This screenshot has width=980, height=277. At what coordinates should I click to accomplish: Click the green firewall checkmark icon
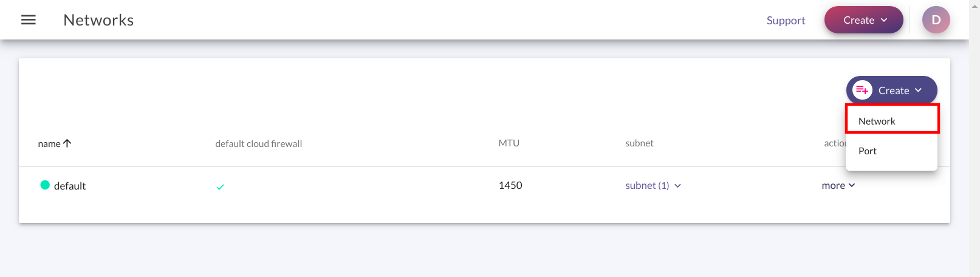pyautogui.click(x=220, y=187)
